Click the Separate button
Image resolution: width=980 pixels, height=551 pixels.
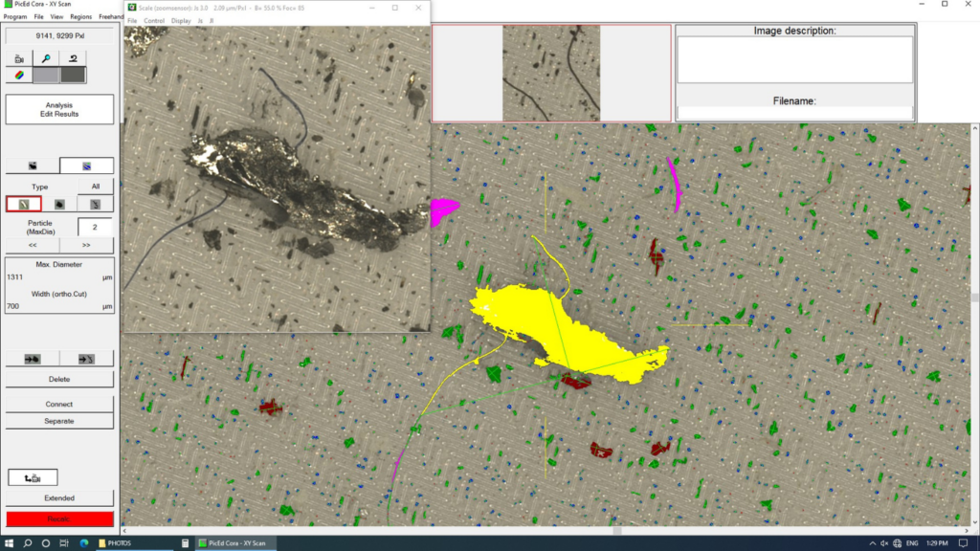click(59, 421)
